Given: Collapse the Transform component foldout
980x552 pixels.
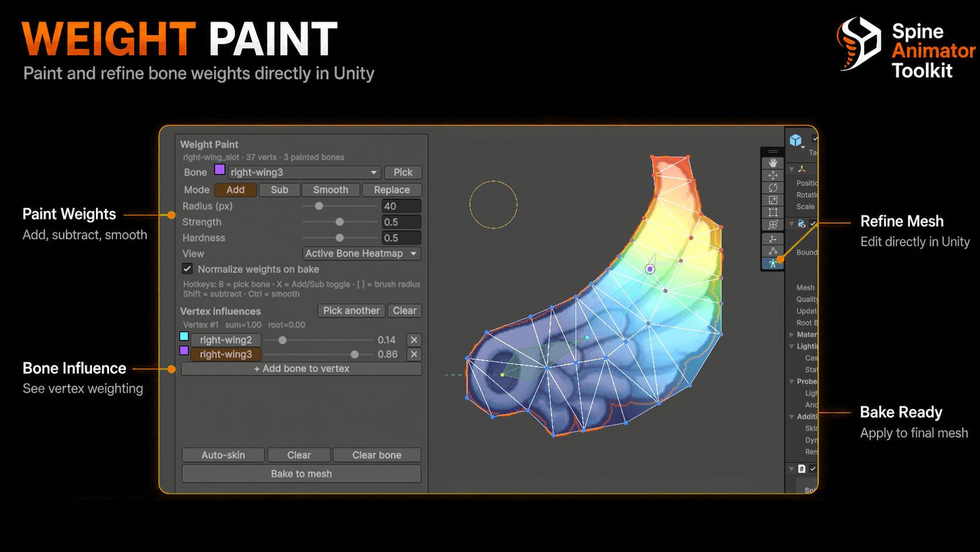Looking at the screenshot, I should [791, 169].
